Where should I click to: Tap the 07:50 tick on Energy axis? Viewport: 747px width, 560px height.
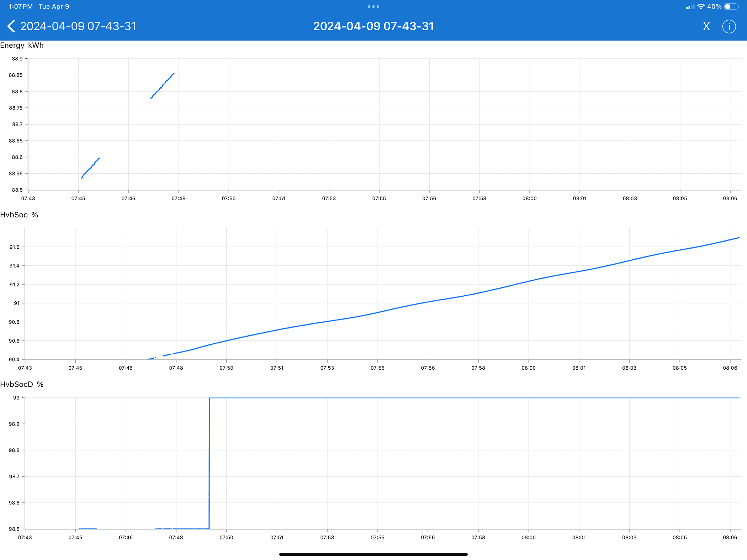tap(229, 198)
